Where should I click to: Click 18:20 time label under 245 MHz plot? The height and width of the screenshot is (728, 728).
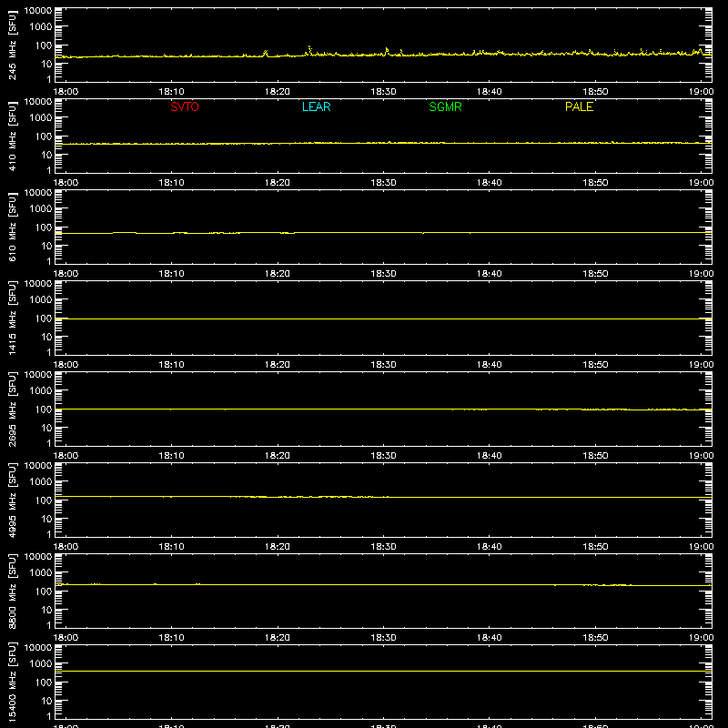[278, 92]
